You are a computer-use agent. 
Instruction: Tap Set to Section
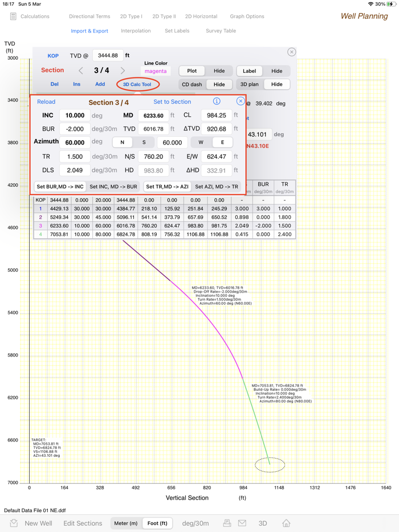pos(172,102)
